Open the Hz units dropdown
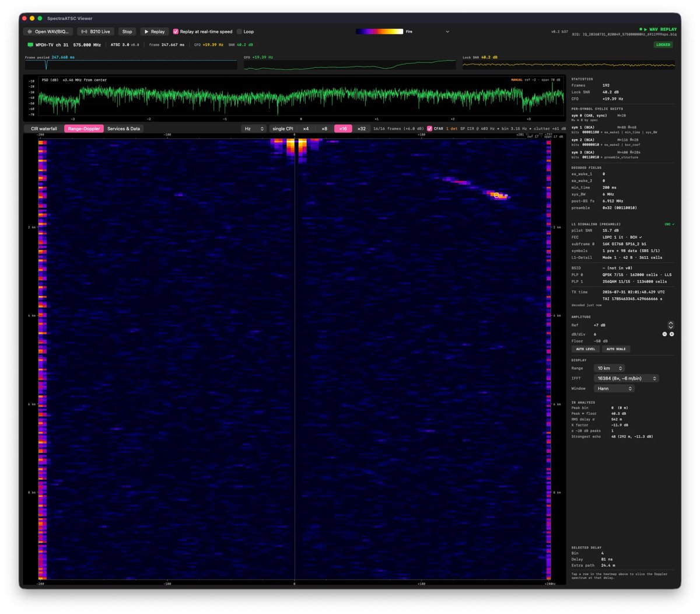Viewport: 700px width, 614px height. (254, 128)
